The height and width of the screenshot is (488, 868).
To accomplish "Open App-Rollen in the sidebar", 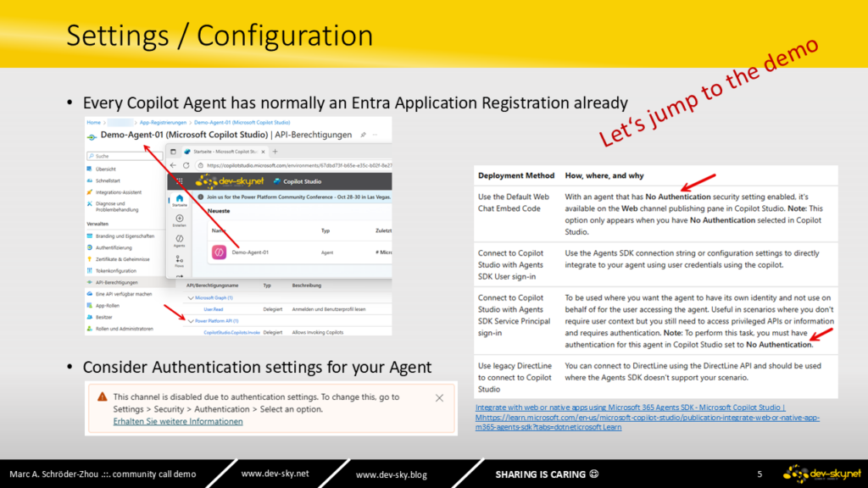I will pos(108,306).
